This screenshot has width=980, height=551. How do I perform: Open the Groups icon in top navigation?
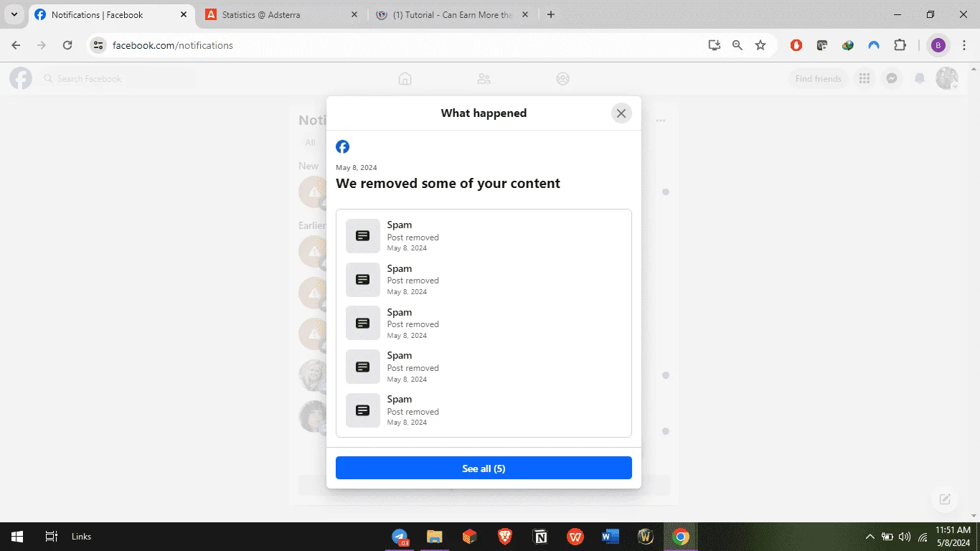point(563,79)
